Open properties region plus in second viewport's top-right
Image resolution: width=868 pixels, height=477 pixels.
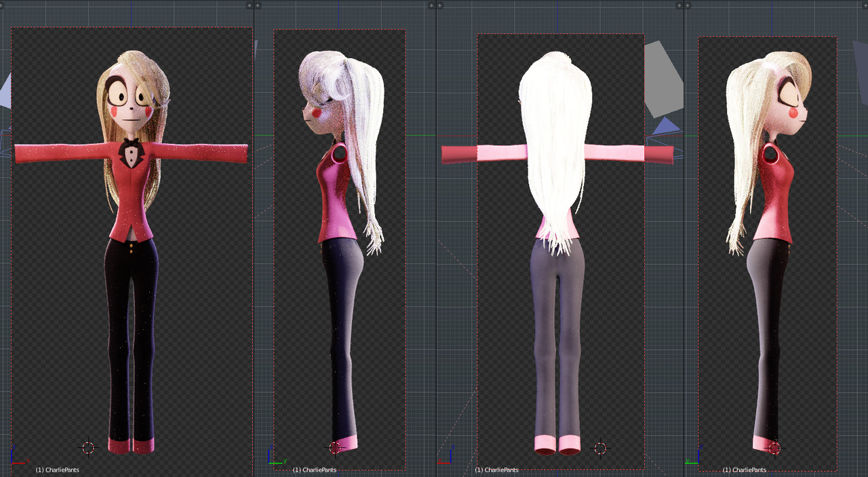point(431,5)
